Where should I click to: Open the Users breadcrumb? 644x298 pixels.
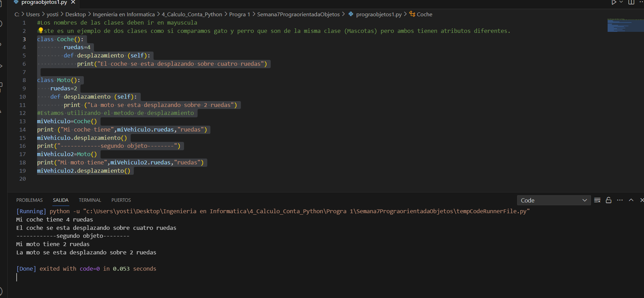[33, 14]
